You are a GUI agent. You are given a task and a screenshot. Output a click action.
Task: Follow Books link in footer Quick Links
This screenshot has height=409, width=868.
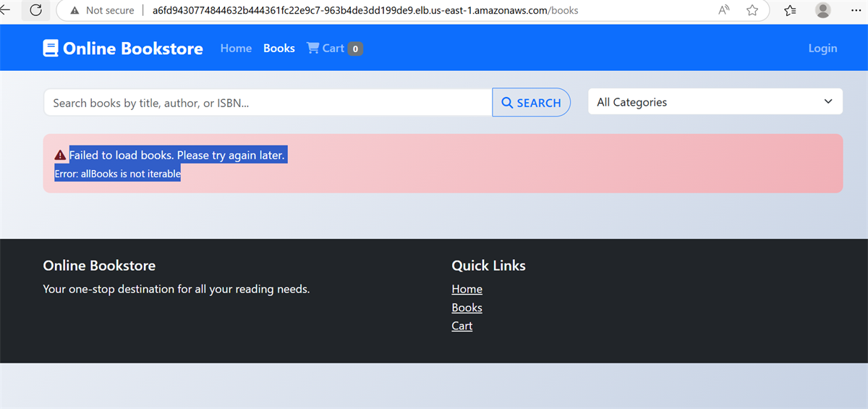point(467,308)
